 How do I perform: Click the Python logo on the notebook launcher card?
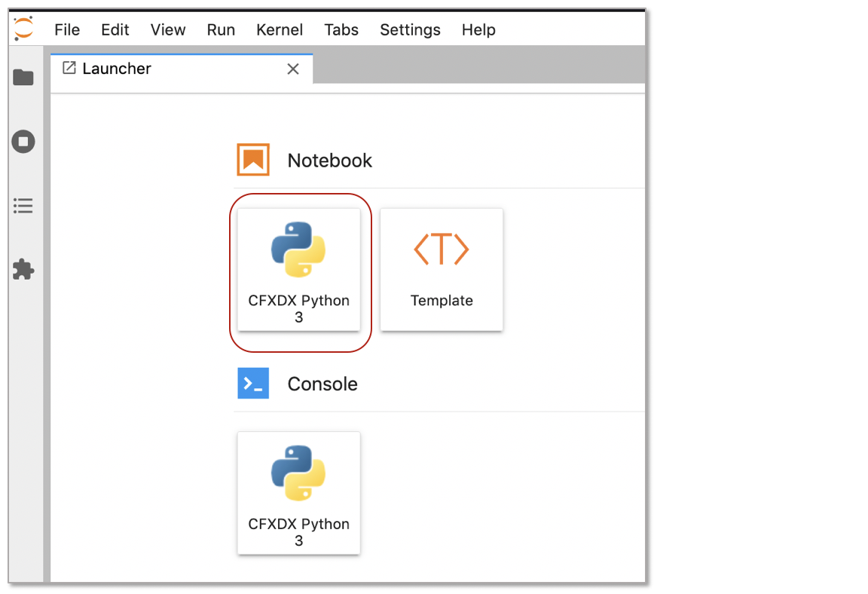(298, 247)
